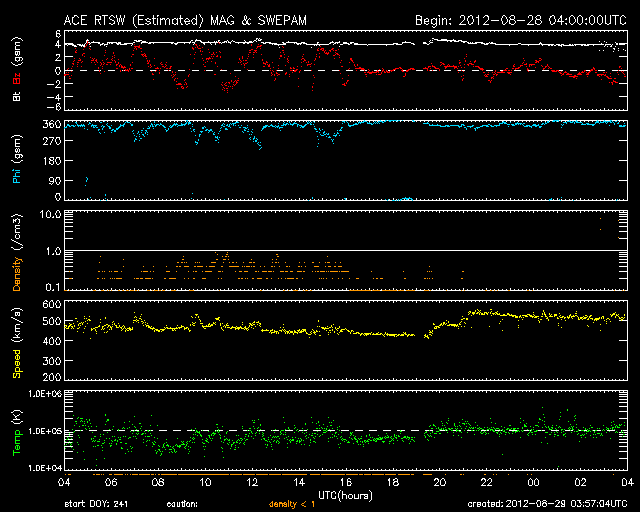Click the 00 hour tick on time axis
Image resolution: width=640 pixels, height=512 pixels.
[533, 483]
